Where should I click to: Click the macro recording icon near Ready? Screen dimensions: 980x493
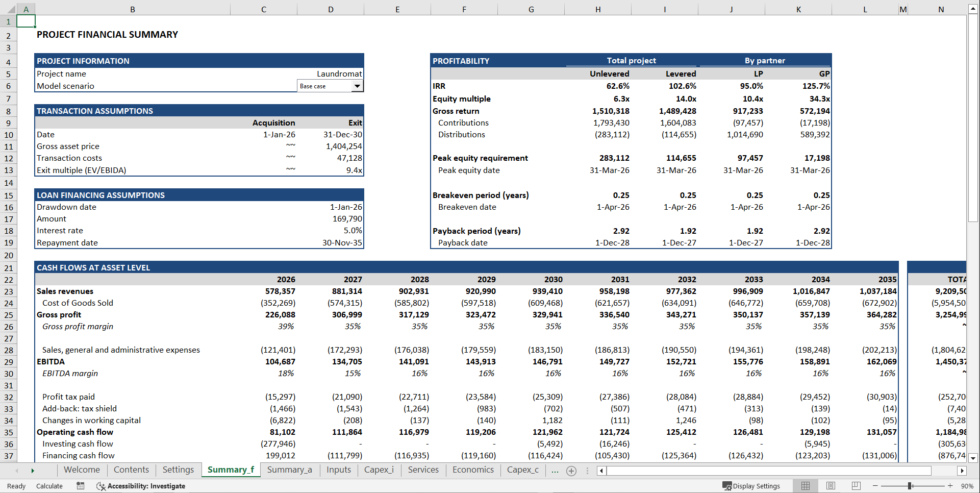coord(80,485)
